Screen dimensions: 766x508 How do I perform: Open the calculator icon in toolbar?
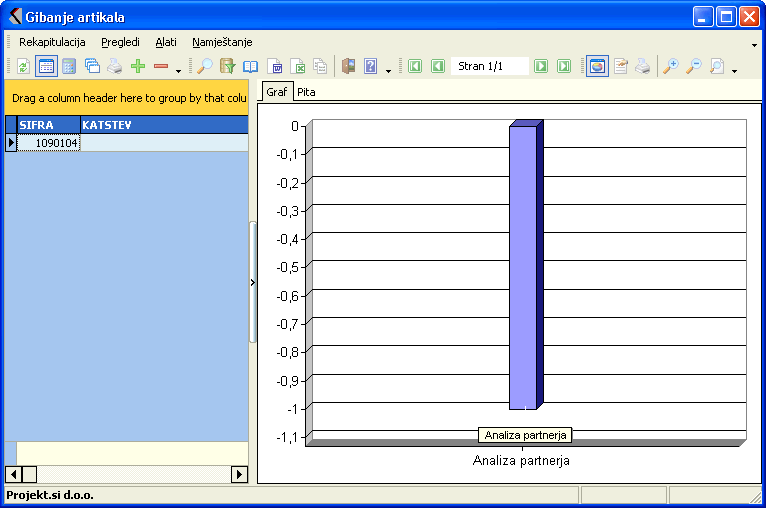(69, 66)
